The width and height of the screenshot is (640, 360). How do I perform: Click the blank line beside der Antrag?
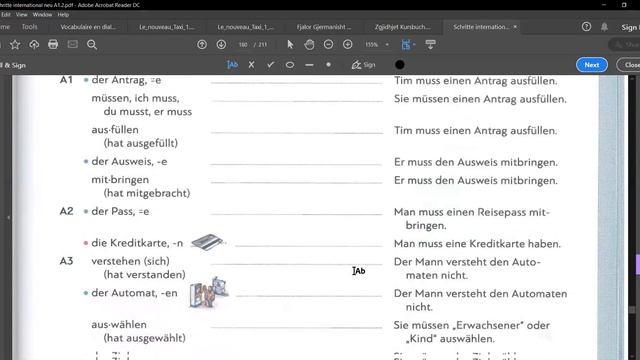[297, 82]
